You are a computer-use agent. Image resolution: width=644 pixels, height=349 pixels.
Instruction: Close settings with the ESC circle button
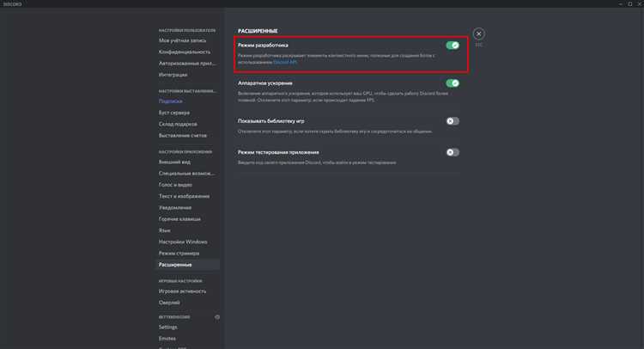(x=478, y=34)
